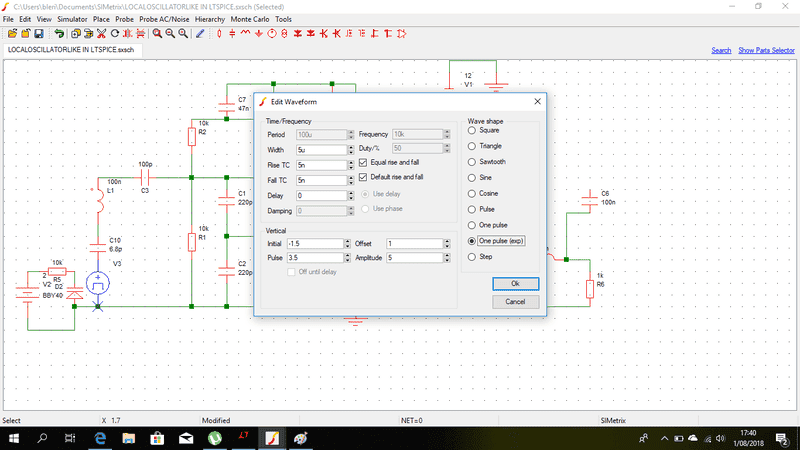Open a schematic with the folder icon
Viewport: 800px width, 450px height.
point(12,34)
